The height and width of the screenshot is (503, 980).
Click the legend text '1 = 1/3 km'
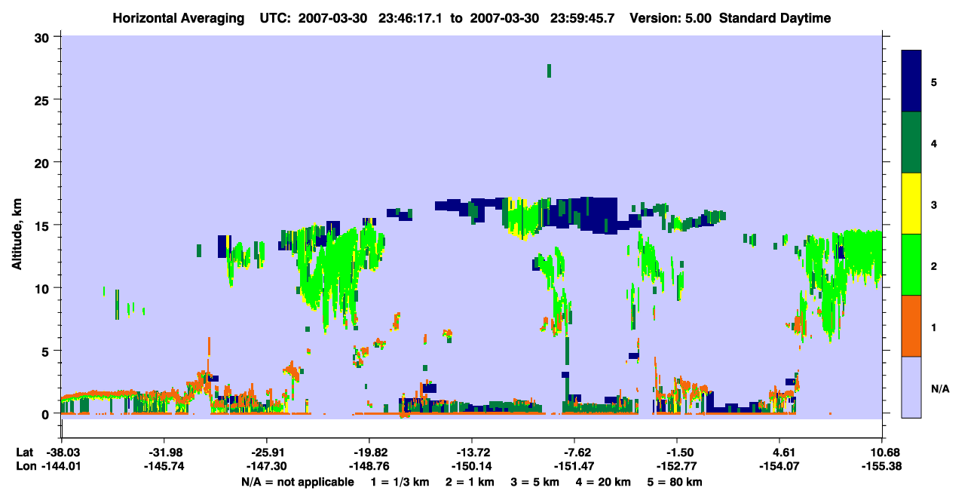[x=400, y=481]
